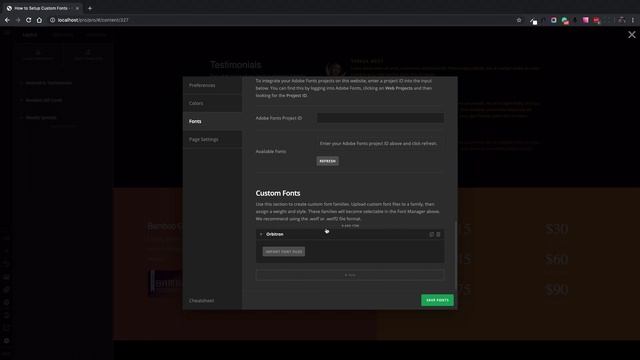The height and width of the screenshot is (360, 640).
Task: Click the Adobe Fonts Project ID field
Action: coord(380,118)
